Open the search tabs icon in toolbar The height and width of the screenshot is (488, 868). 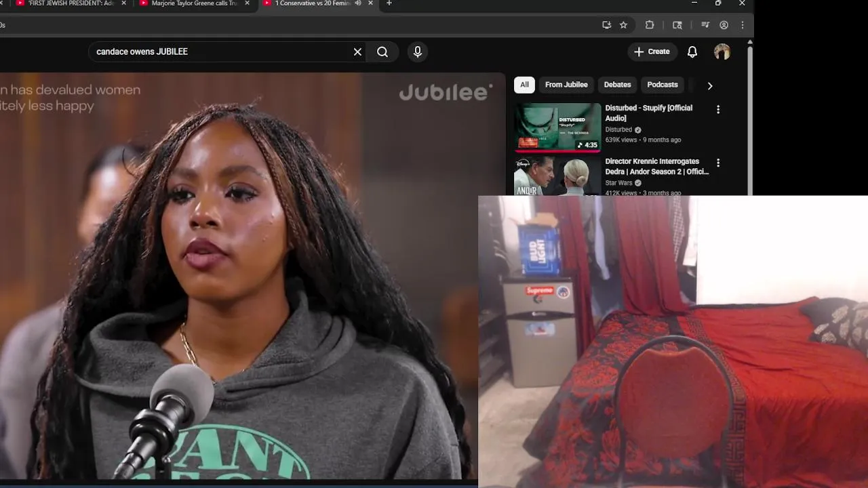point(677,25)
